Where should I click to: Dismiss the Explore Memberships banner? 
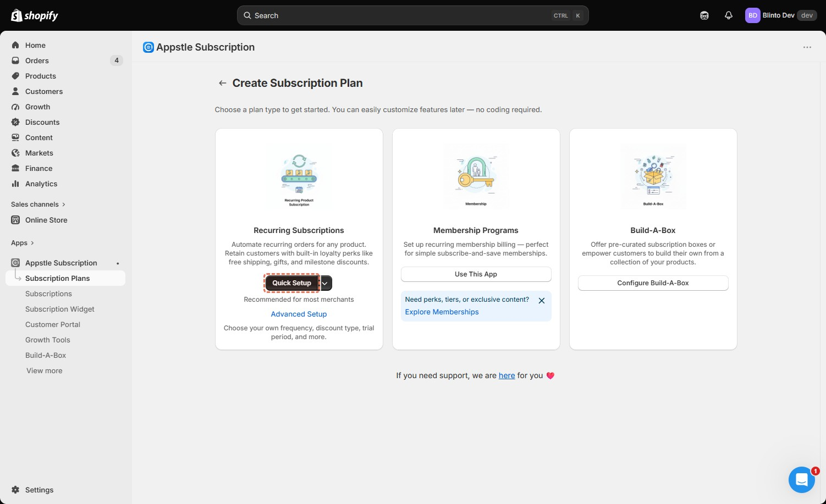point(542,301)
